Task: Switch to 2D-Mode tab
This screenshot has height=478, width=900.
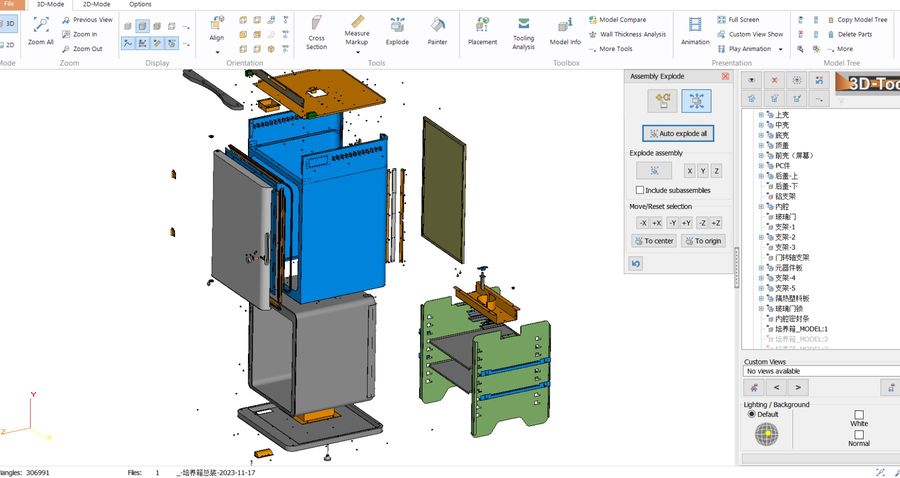Action: [96, 4]
